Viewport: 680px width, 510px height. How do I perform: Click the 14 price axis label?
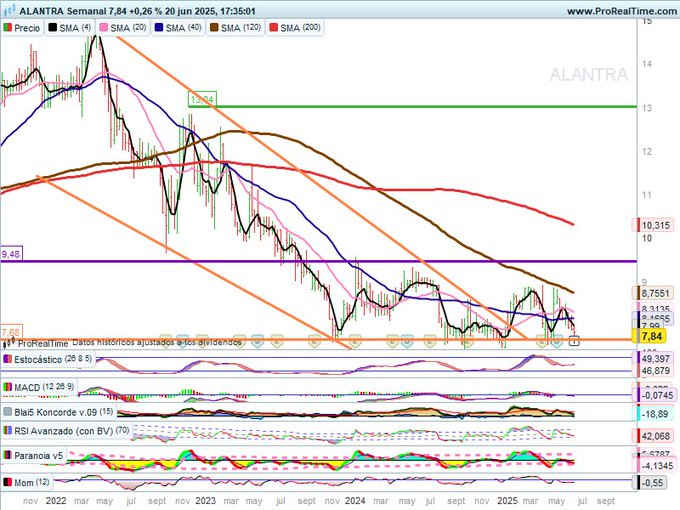(x=647, y=64)
